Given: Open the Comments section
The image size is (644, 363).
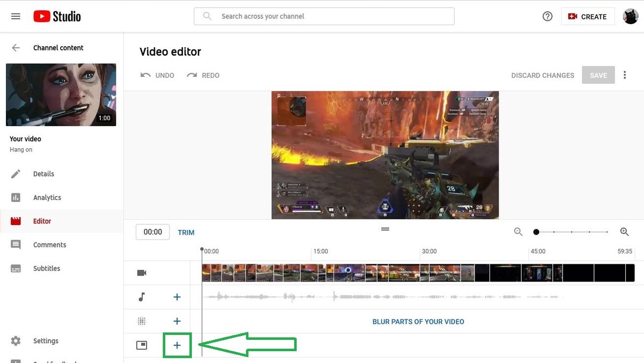Looking at the screenshot, I should click(49, 244).
